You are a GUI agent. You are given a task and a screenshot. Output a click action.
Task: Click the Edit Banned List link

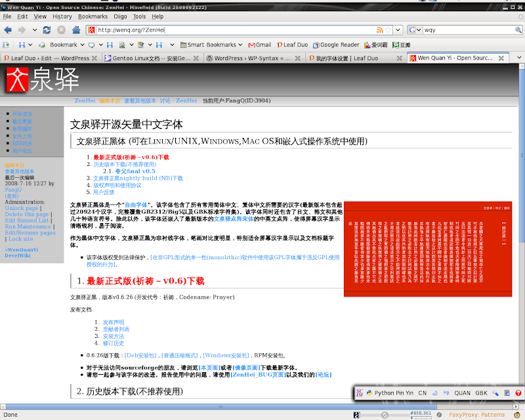pos(27,220)
